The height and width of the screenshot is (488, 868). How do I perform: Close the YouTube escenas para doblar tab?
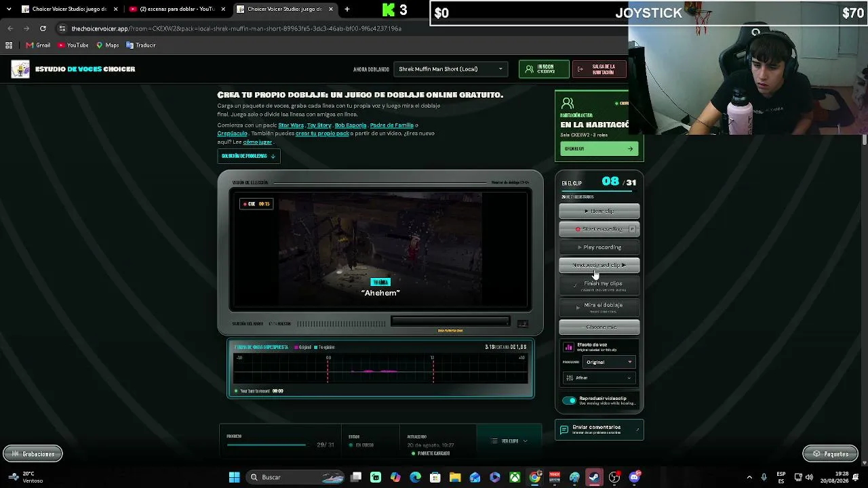223,9
